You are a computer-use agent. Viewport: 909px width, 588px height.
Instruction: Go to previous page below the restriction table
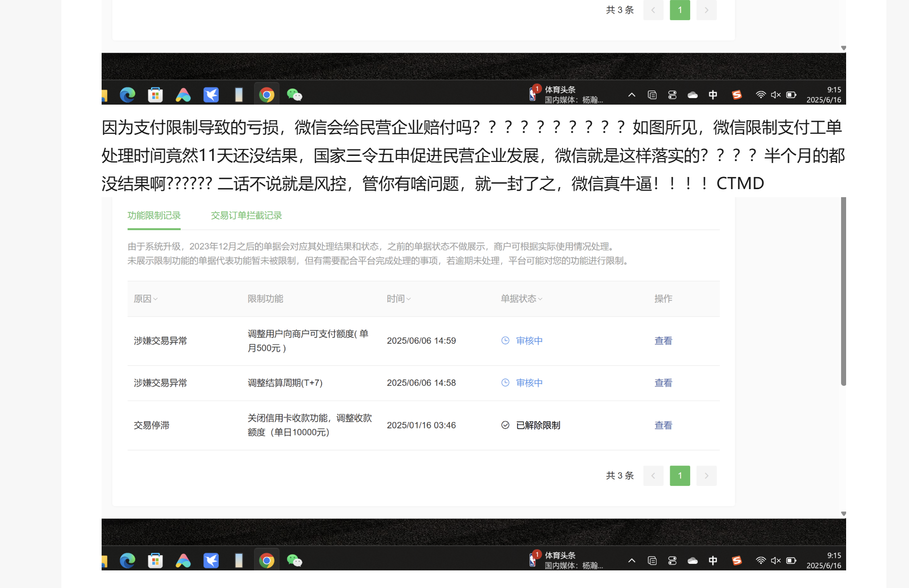click(653, 476)
